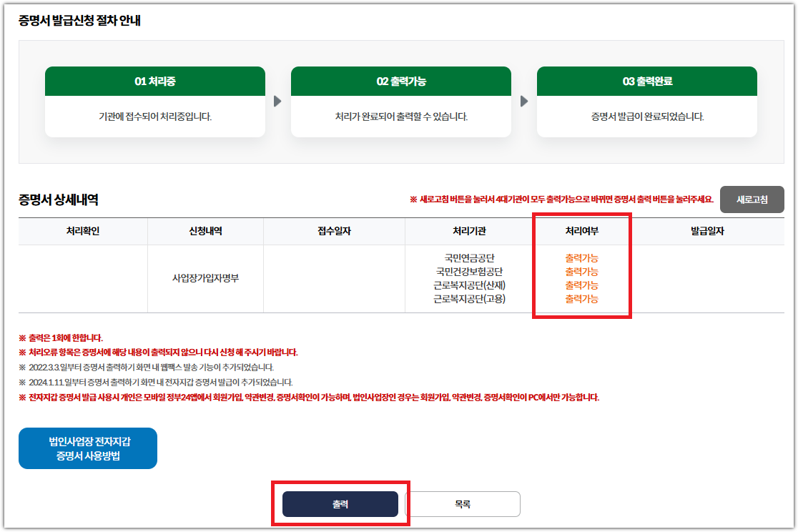Image resolution: width=798 pixels, height=532 pixels.
Task: Click arrow icon between 처리중 and 출력가능
Action: tap(277, 102)
